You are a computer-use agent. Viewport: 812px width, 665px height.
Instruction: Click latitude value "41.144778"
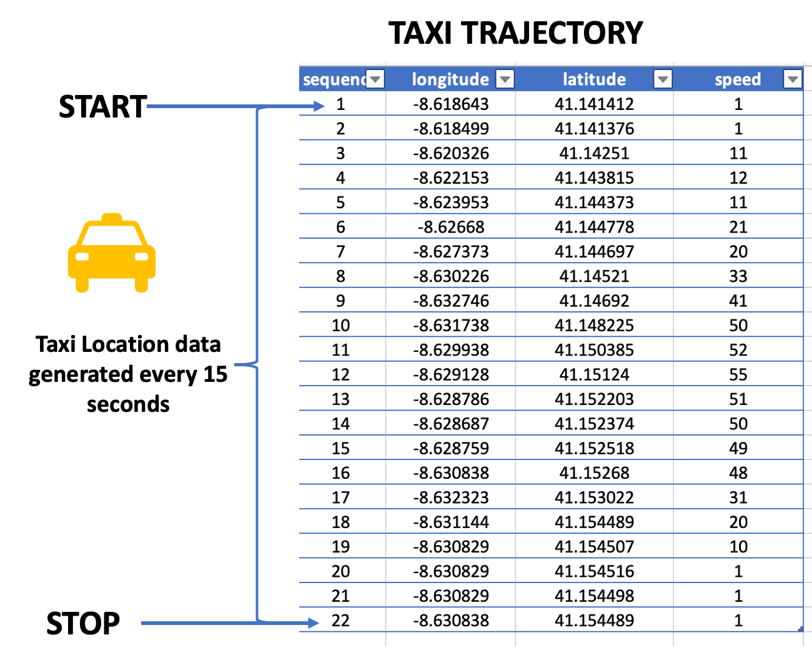594,227
